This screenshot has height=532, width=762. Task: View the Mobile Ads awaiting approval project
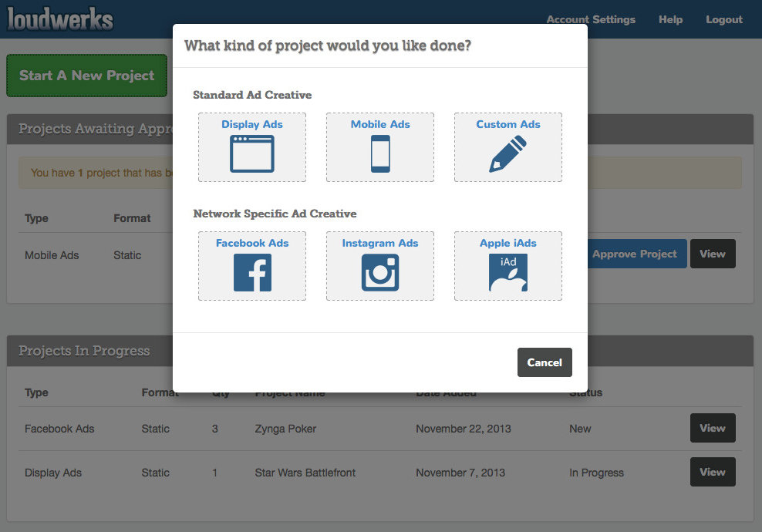click(713, 254)
